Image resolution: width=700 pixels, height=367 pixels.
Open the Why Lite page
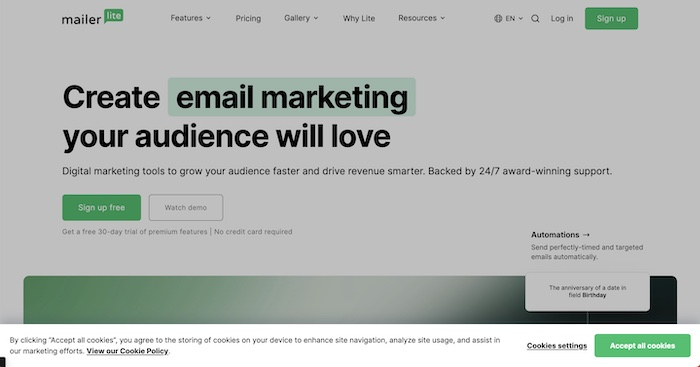tap(359, 18)
